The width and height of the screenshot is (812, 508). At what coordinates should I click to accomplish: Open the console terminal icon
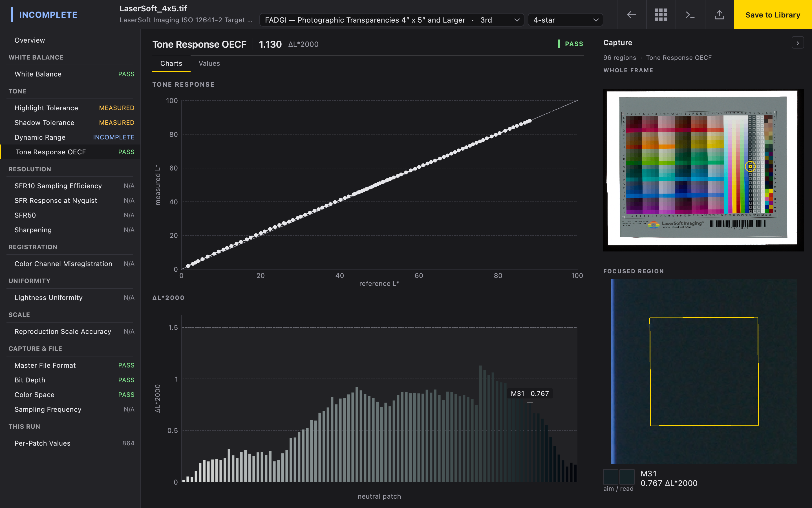pyautogui.click(x=690, y=15)
